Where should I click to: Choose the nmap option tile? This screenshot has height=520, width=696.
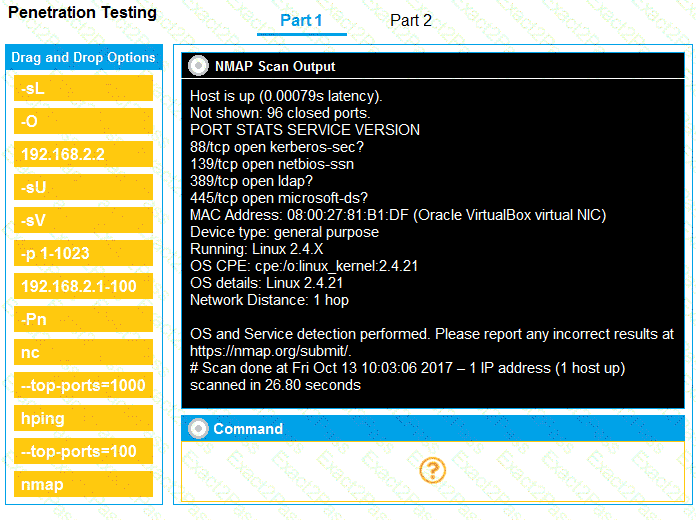(84, 485)
